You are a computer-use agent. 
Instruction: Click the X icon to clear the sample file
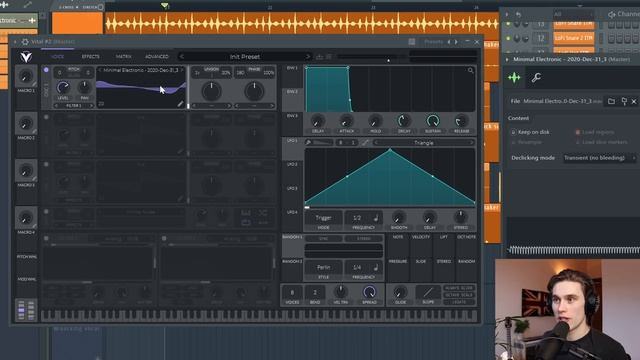(x=634, y=101)
